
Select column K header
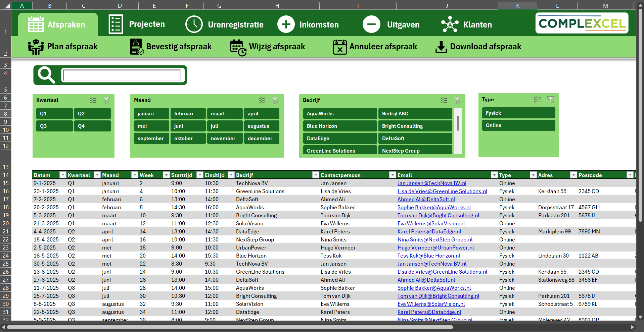coord(517,5)
